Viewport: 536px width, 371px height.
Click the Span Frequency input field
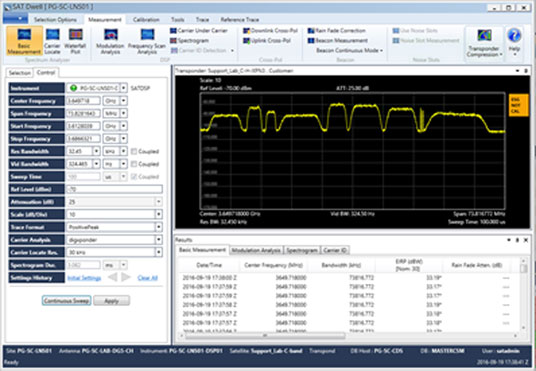(83, 114)
